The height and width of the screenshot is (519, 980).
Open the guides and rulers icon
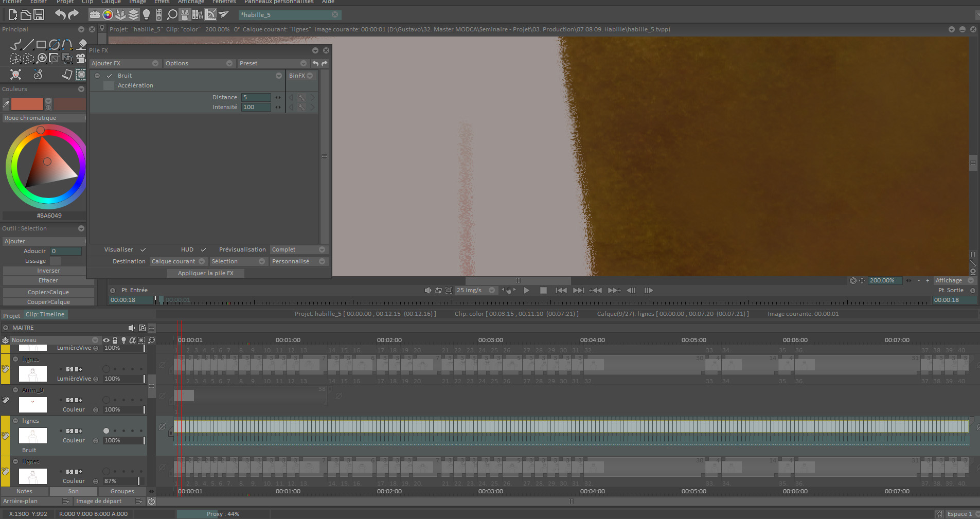pos(210,15)
